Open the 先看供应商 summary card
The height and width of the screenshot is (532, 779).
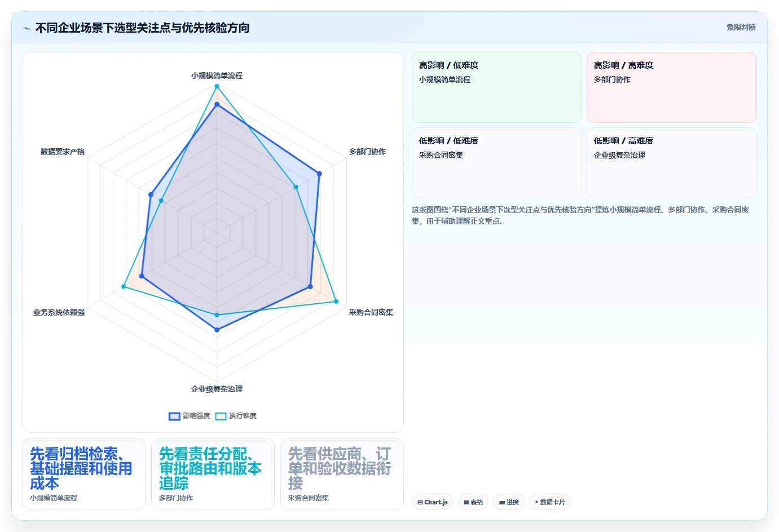[x=342, y=474]
